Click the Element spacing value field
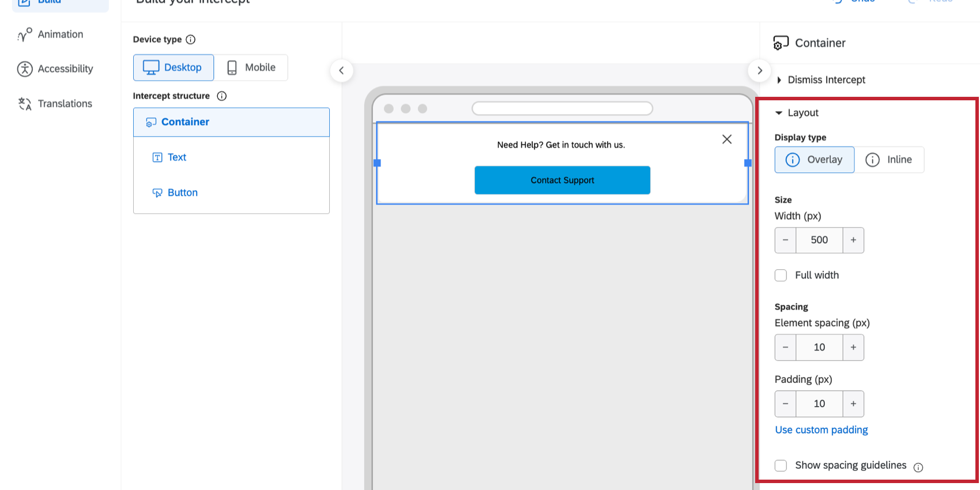 coord(819,348)
